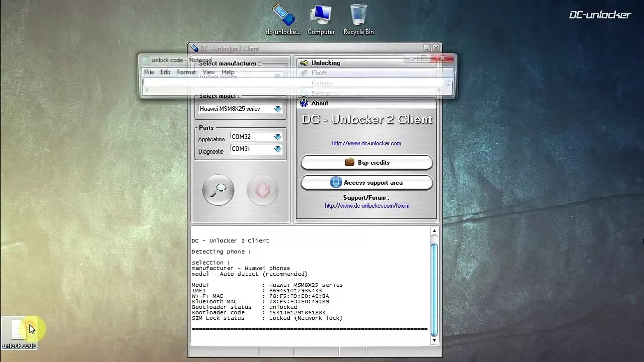Screen dimensions: 644x362
Task: Click the Buy credits button
Action: click(366, 162)
